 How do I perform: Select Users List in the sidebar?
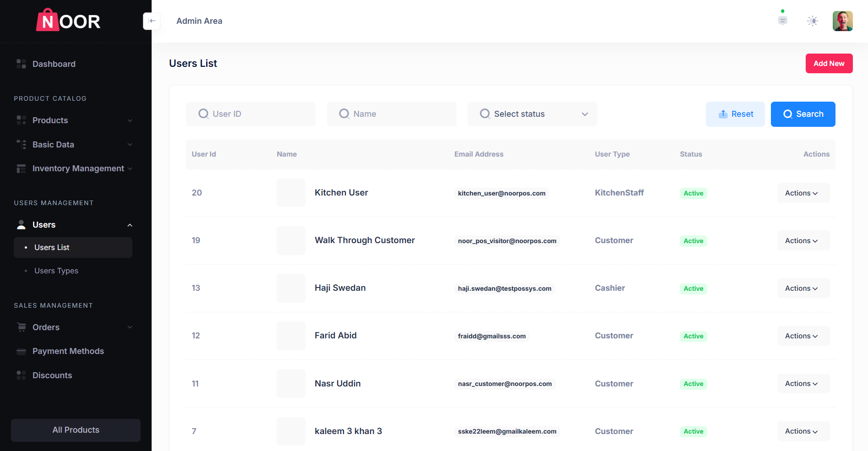click(x=52, y=248)
